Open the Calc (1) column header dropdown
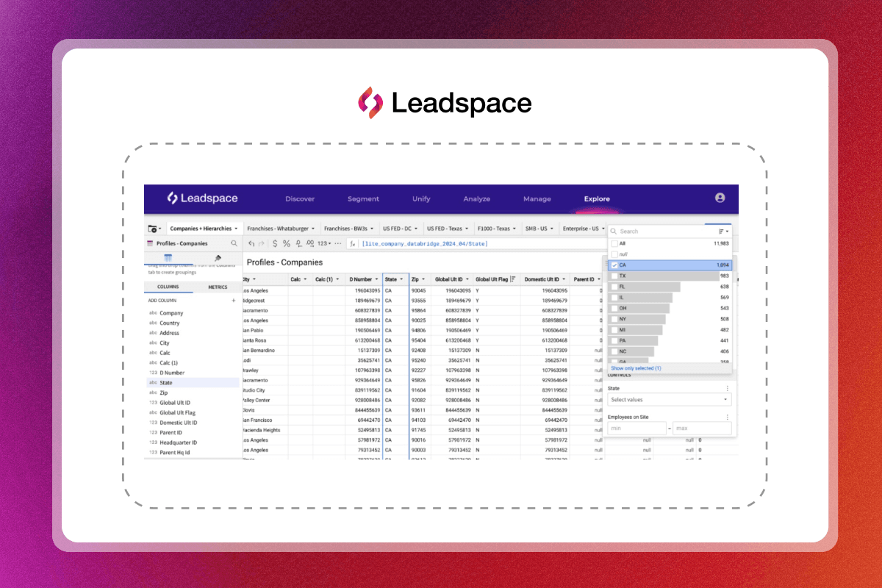882x588 pixels. [x=339, y=279]
